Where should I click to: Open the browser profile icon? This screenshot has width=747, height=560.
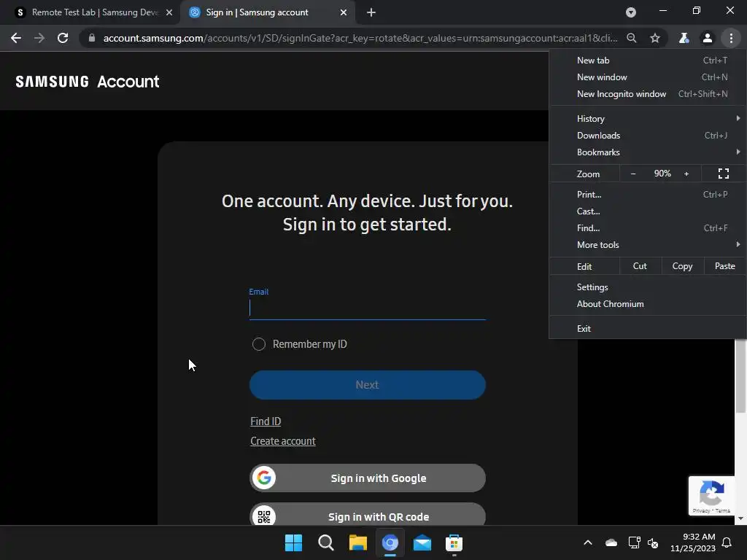[x=708, y=38]
